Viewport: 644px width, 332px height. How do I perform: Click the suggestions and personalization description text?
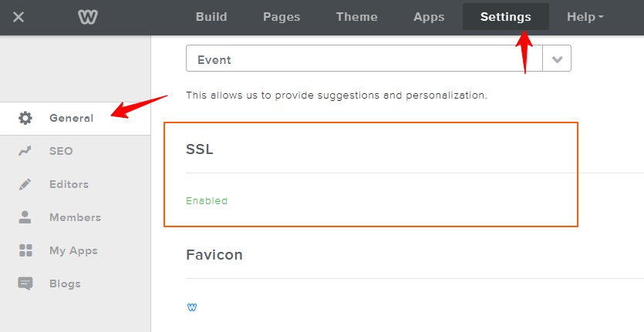click(x=336, y=96)
